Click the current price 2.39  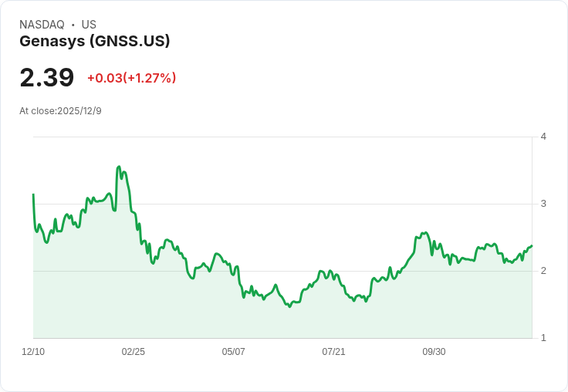(47, 78)
